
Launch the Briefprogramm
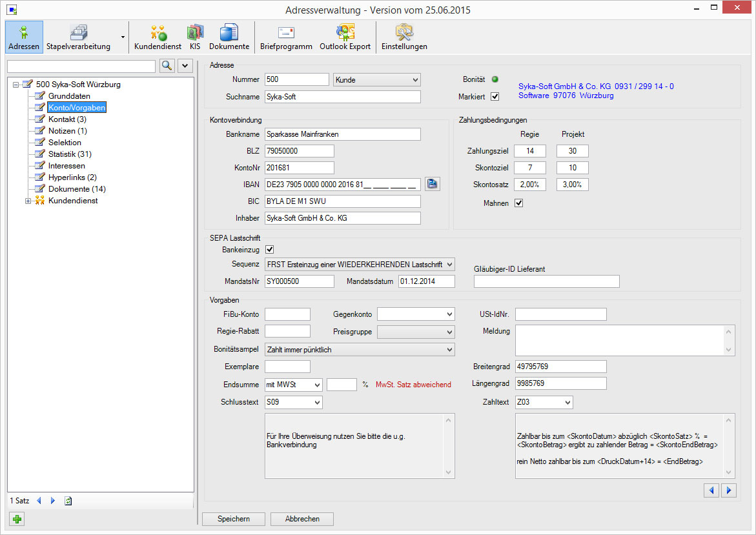coord(286,37)
